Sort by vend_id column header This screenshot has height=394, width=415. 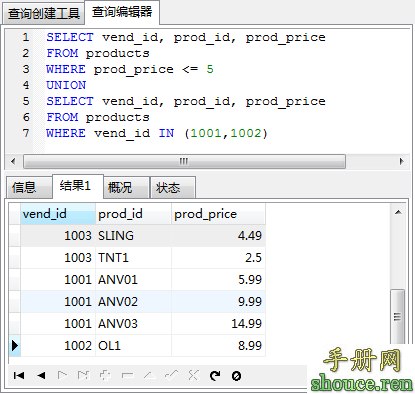[x=58, y=214]
